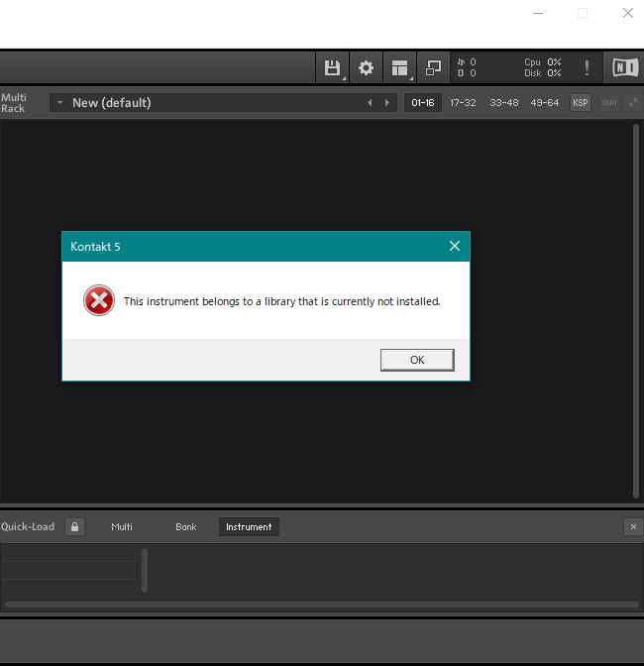
Task: Select rack page 33-48
Action: [504, 103]
